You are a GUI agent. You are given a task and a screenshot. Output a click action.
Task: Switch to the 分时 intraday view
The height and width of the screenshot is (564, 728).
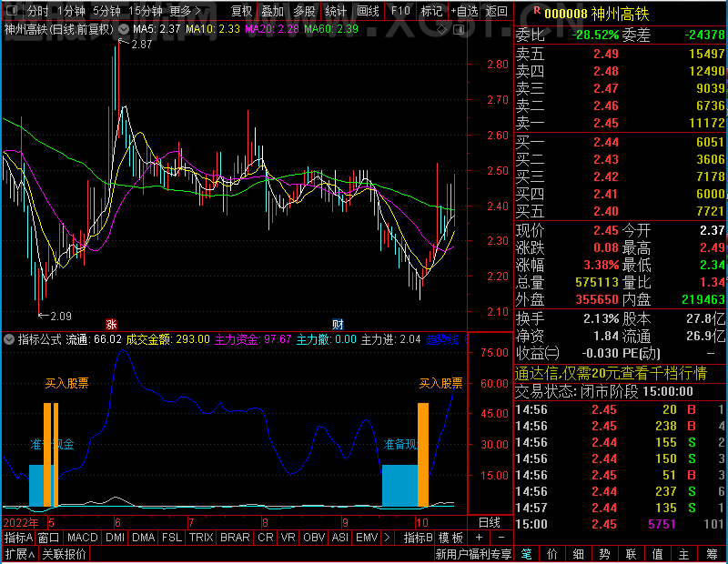[x=38, y=11]
